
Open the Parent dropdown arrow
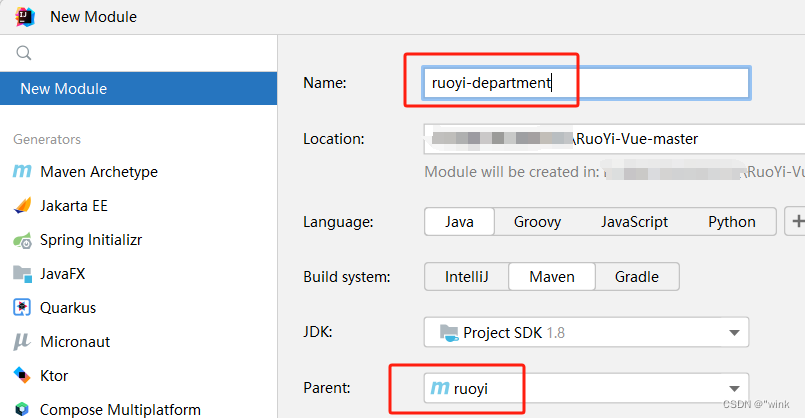734,389
